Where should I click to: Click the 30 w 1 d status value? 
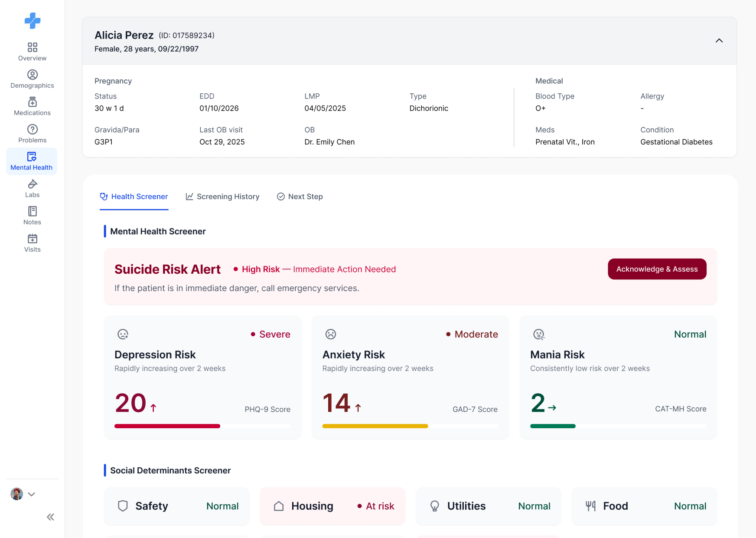pos(109,108)
